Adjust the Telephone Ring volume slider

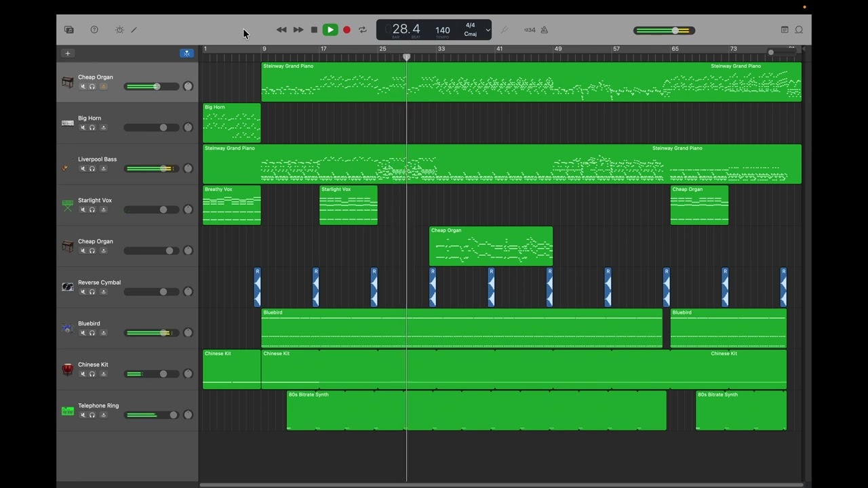pos(152,415)
